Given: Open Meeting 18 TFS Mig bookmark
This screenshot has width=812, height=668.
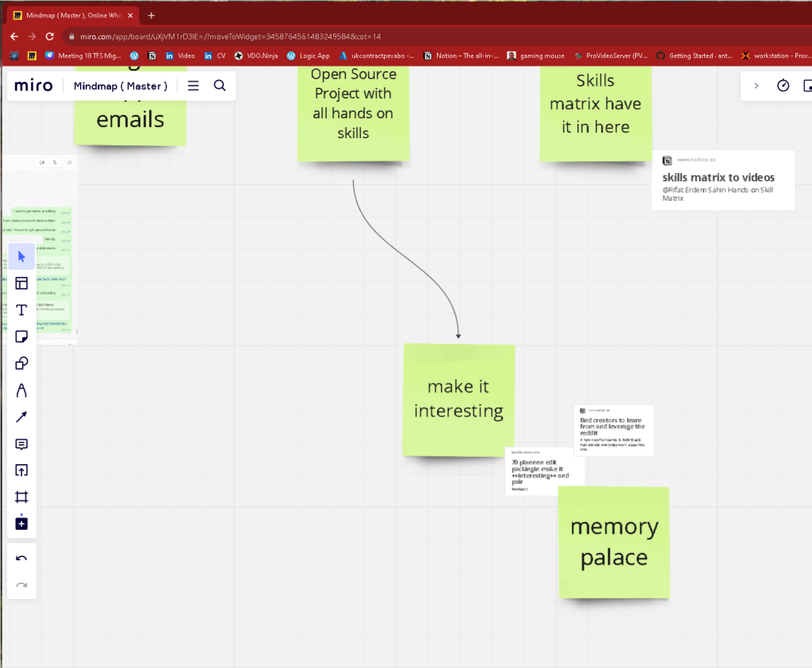Looking at the screenshot, I should click(x=83, y=56).
